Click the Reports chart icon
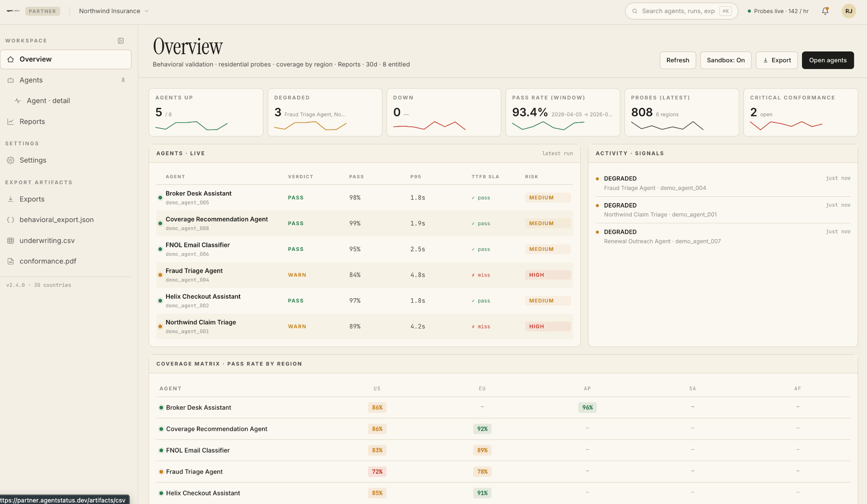Screen dimensions: 867x504 click(x=11, y=121)
